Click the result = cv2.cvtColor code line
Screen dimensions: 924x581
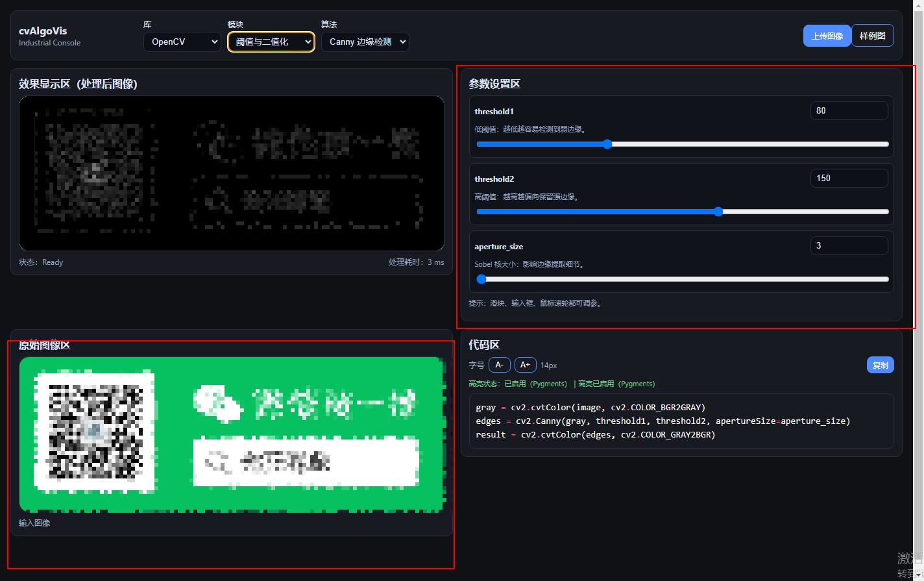point(595,434)
